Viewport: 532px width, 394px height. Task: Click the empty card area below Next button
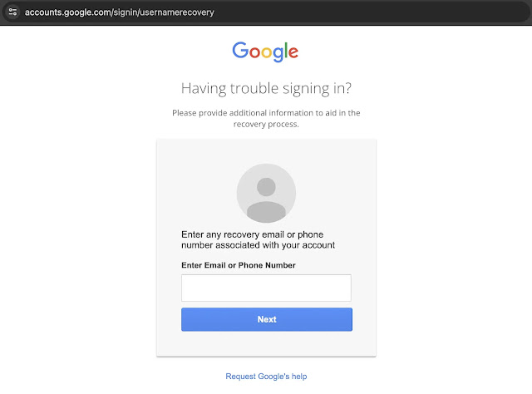[x=266, y=343]
